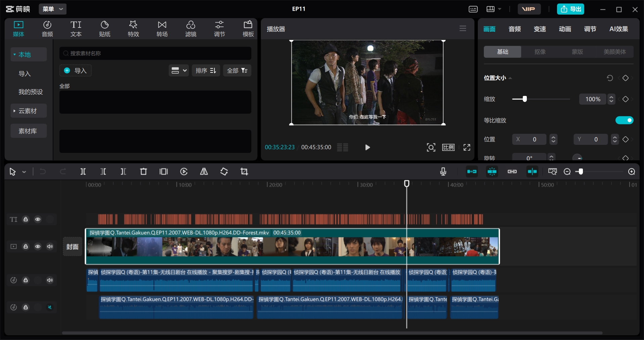Expand the 本地 local media section
The width and height of the screenshot is (644, 340).
29,54
